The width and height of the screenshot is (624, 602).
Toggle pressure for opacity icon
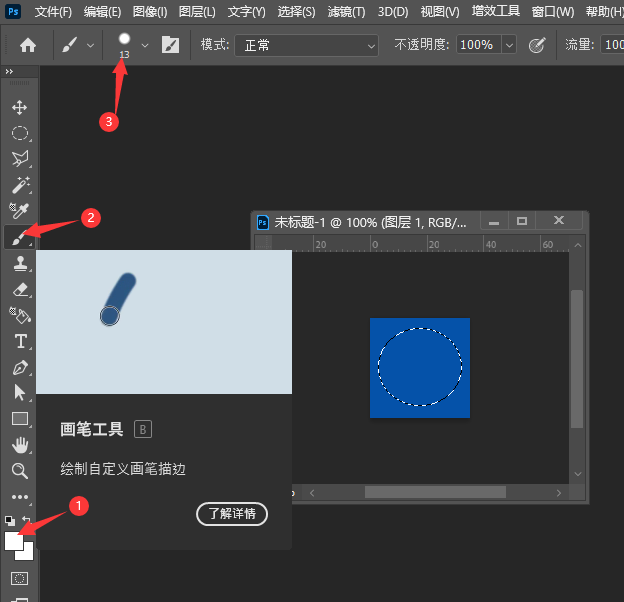536,45
